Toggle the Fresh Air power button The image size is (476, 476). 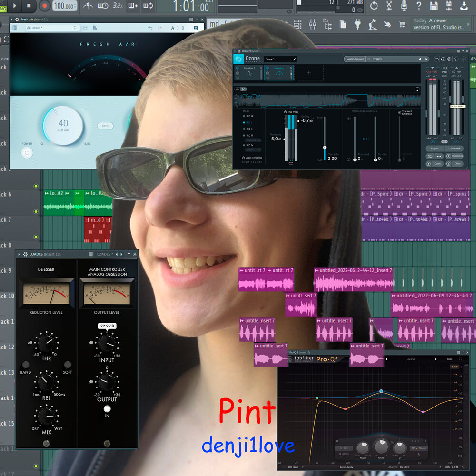27,153
